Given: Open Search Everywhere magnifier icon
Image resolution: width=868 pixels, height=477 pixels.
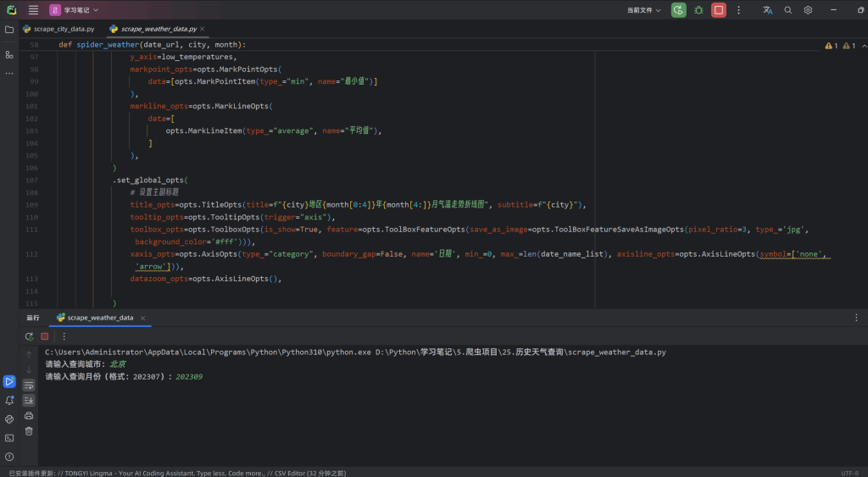Looking at the screenshot, I should coord(787,10).
